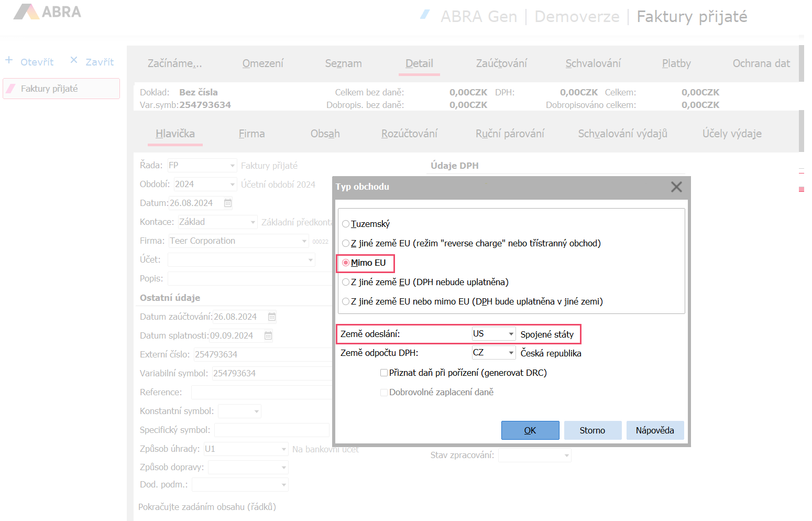
Task: Open the Dod. podm. dropdown
Action: (x=284, y=485)
